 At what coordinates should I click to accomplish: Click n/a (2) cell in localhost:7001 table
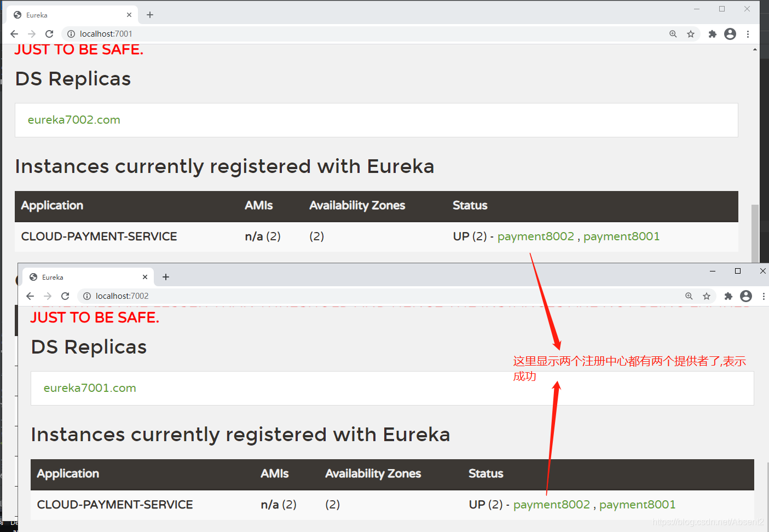(x=263, y=236)
